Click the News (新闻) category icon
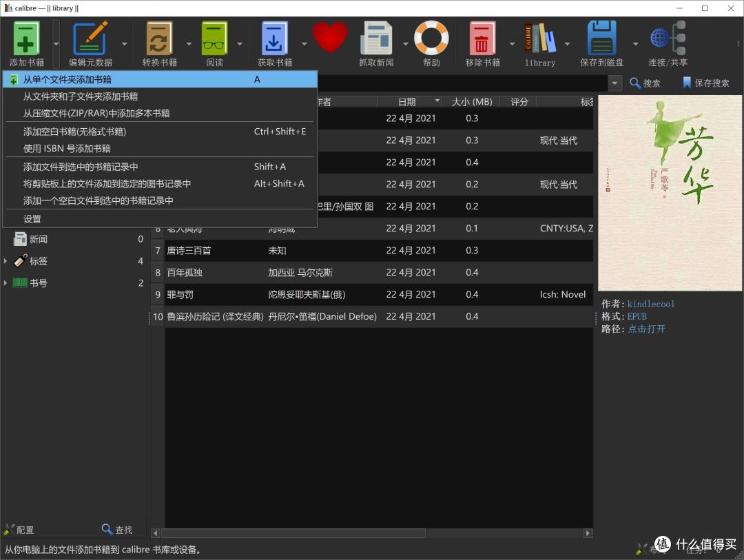Image resolution: width=744 pixels, height=560 pixels. tap(20, 239)
